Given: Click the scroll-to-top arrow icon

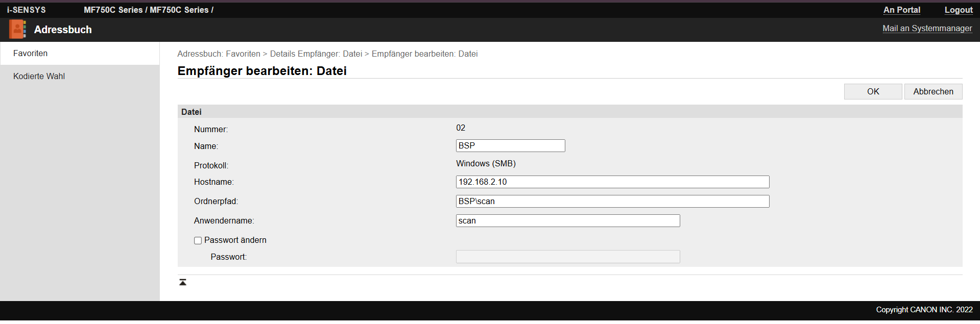Looking at the screenshot, I should click(x=183, y=282).
